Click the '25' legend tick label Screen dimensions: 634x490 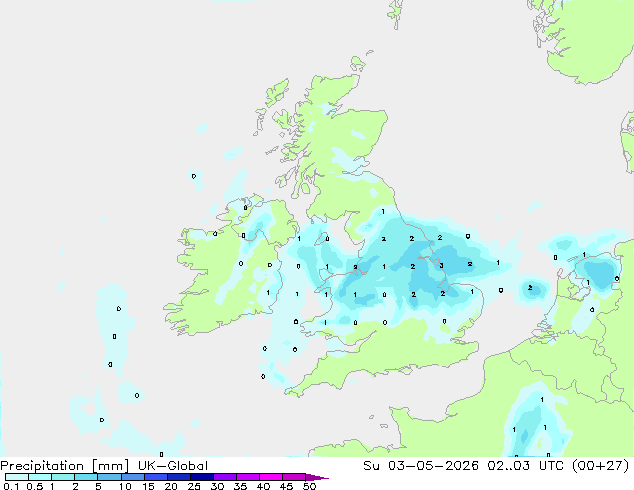[x=194, y=486]
